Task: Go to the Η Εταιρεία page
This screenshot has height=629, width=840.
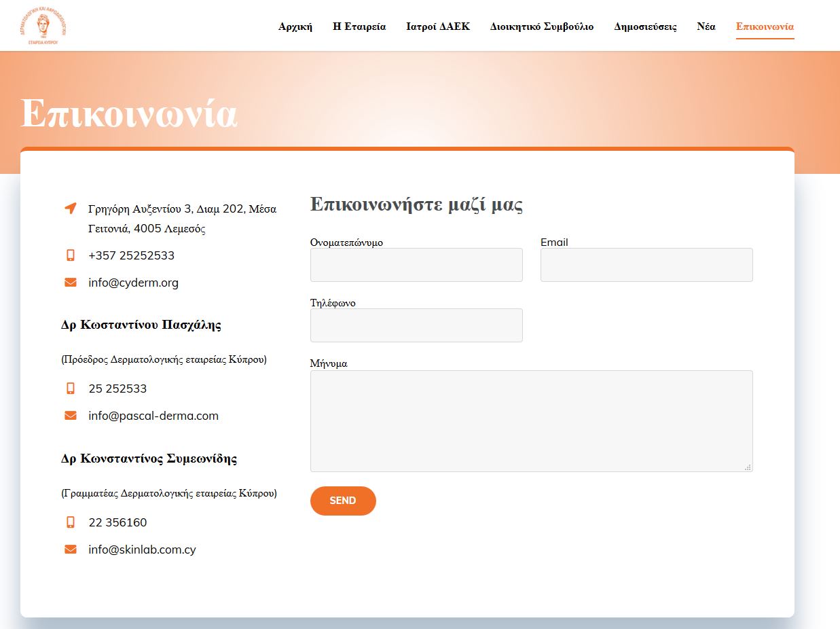Action: pos(359,27)
